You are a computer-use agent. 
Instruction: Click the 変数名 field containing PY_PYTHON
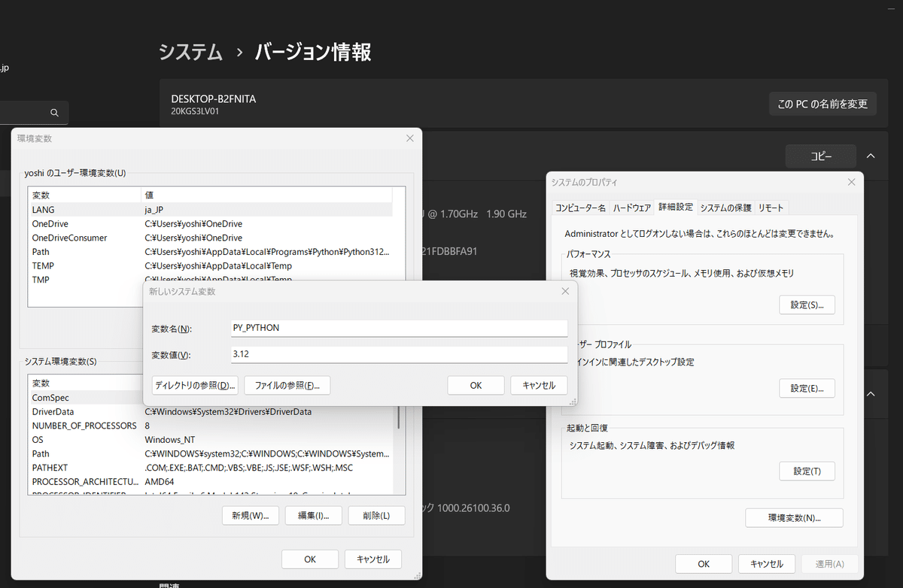(x=399, y=328)
